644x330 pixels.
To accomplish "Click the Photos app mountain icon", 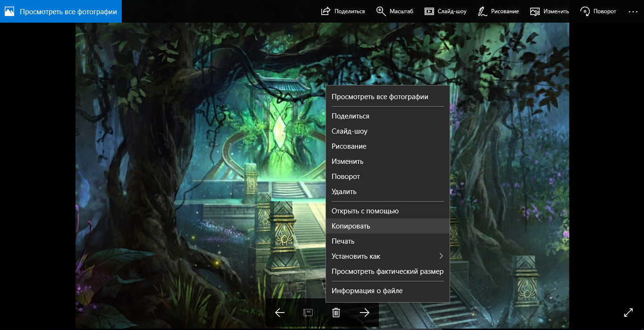I will click(x=9, y=11).
